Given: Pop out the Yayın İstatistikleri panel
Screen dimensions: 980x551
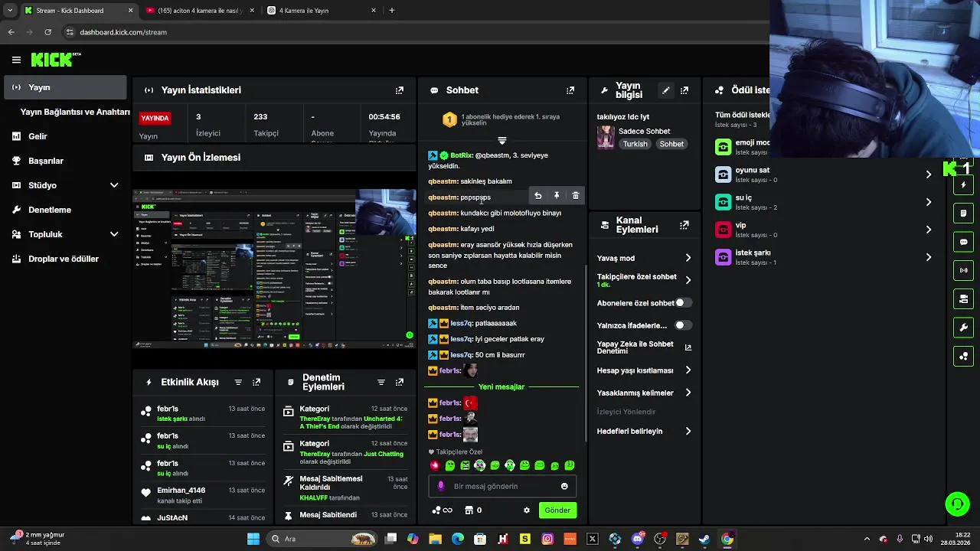Looking at the screenshot, I should 399,90.
